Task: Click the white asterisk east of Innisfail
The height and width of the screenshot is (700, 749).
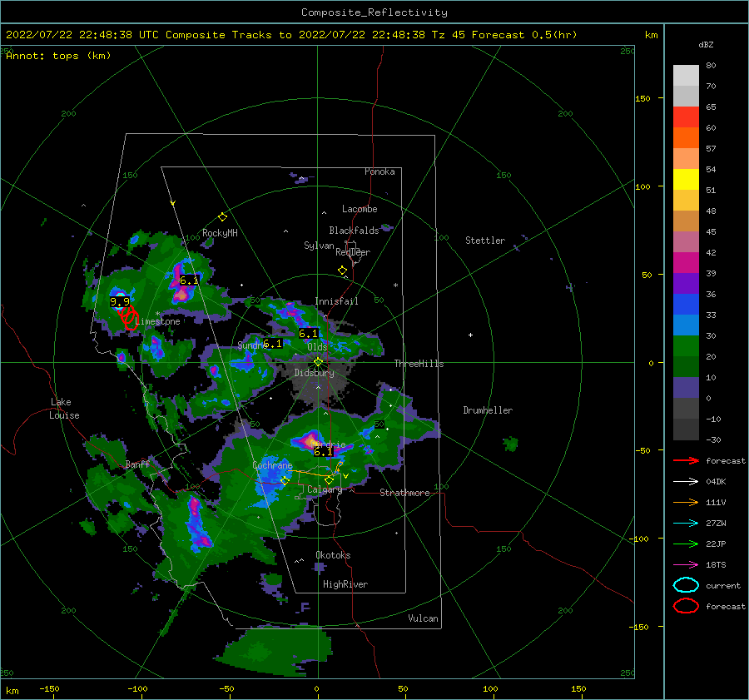Action: 395,285
